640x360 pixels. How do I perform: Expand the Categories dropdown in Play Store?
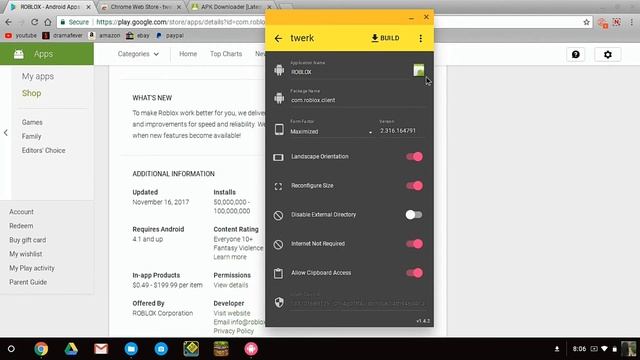coord(138,54)
